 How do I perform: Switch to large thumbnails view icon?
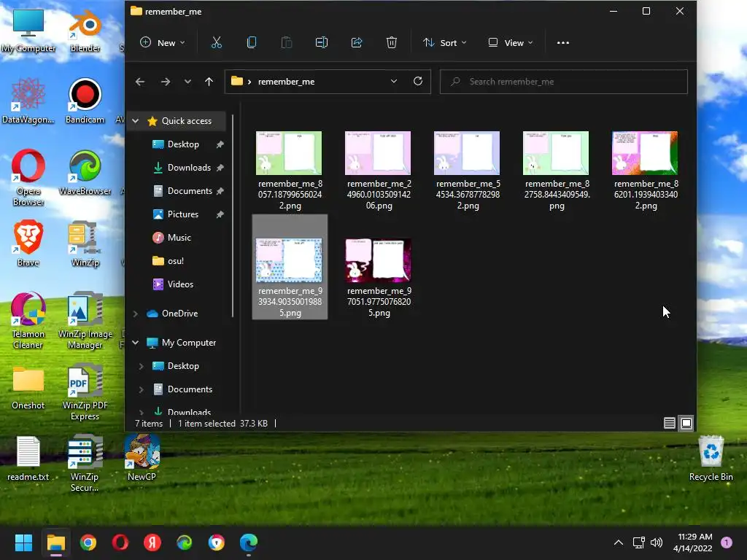point(686,423)
